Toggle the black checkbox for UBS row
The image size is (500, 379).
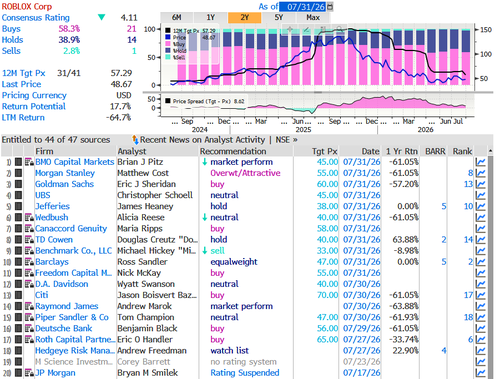point(18,195)
